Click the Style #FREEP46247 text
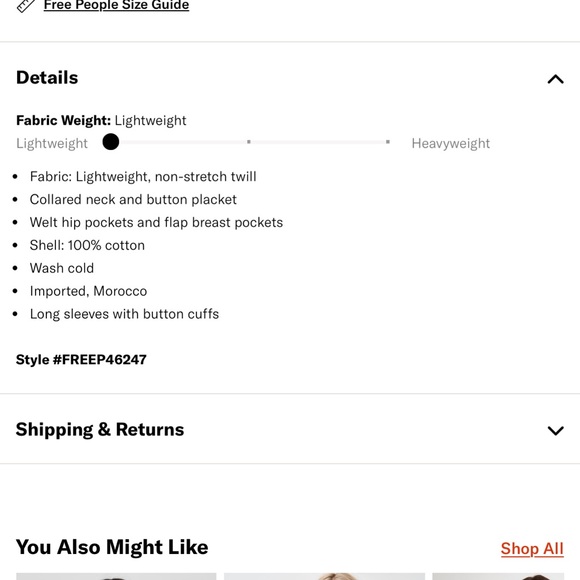 coord(81,360)
